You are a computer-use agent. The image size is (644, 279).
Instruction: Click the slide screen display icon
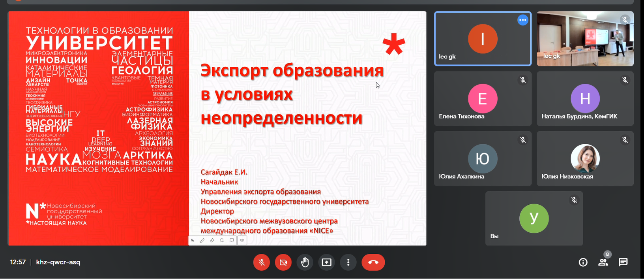[232, 240]
